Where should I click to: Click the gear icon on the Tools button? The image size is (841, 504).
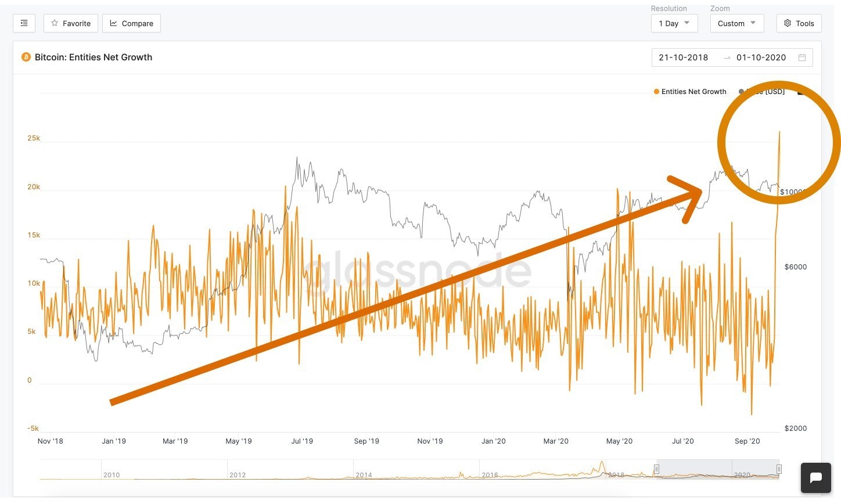click(x=788, y=23)
